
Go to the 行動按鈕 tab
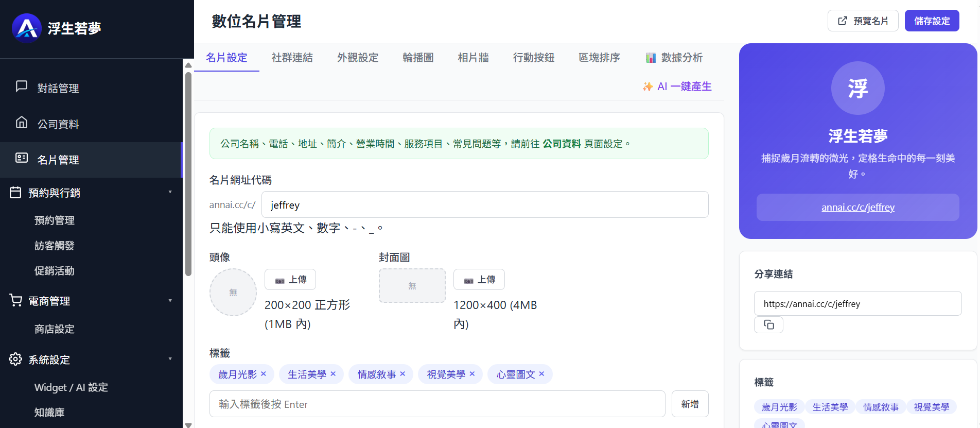[x=534, y=58]
